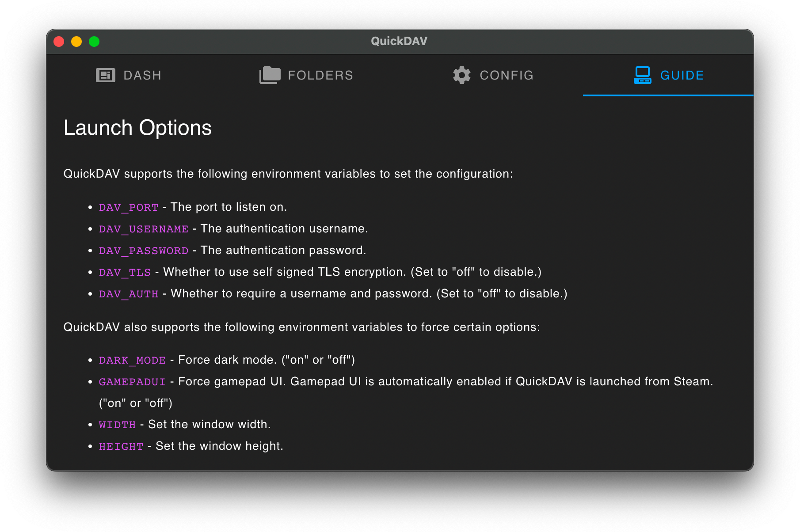The image size is (800, 532).
Task: Click the DAV_PASSWORD code text
Action: (144, 251)
